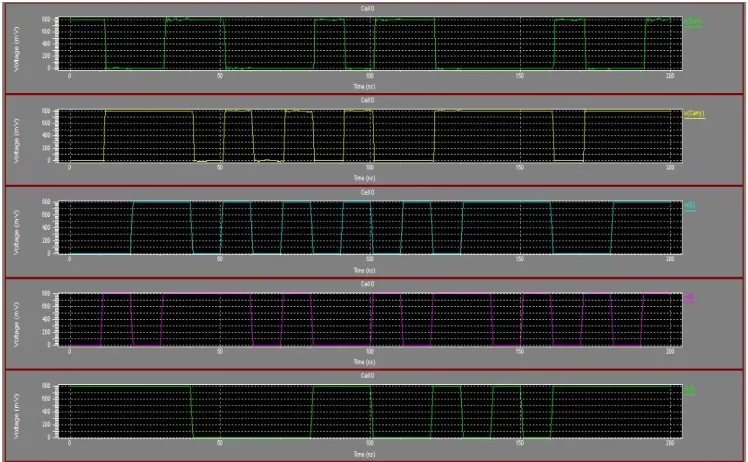Click the Cell0 title above the cyan plot
The image size is (748, 462).
[x=367, y=192]
